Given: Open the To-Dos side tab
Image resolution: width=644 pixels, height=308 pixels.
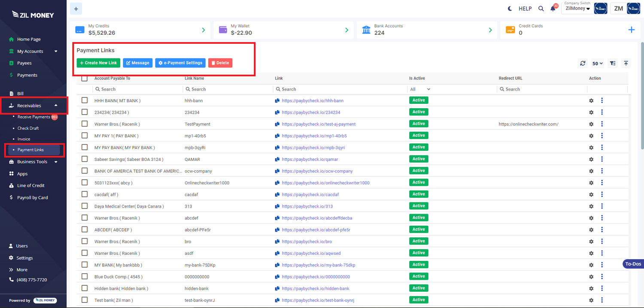Looking at the screenshot, I should pyautogui.click(x=633, y=264).
